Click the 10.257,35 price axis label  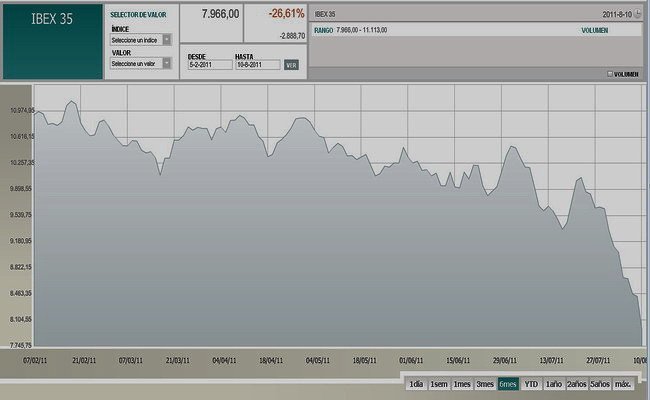pos(22,162)
